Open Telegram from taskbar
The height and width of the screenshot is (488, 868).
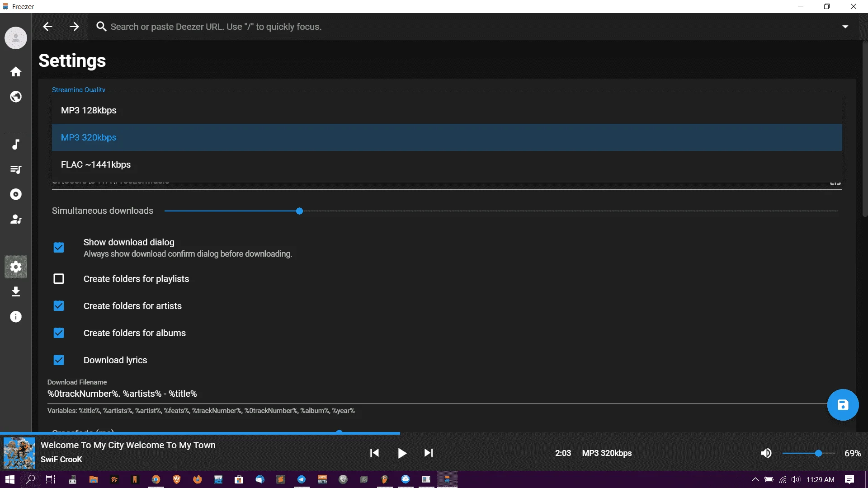(x=302, y=479)
